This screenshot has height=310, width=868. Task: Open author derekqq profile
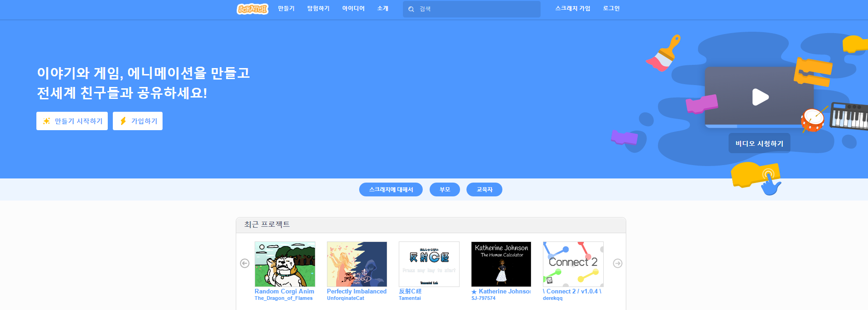pos(553,298)
